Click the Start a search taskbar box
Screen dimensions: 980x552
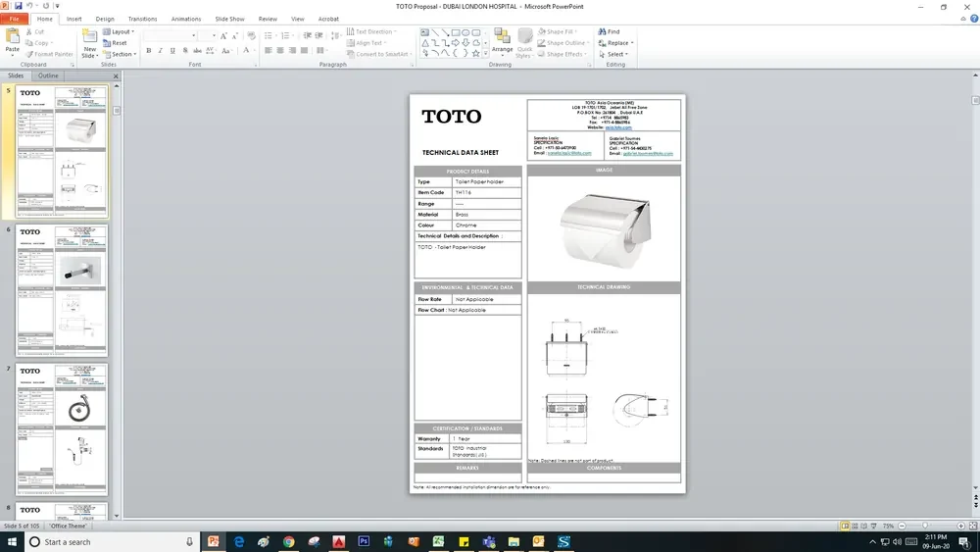click(x=113, y=541)
